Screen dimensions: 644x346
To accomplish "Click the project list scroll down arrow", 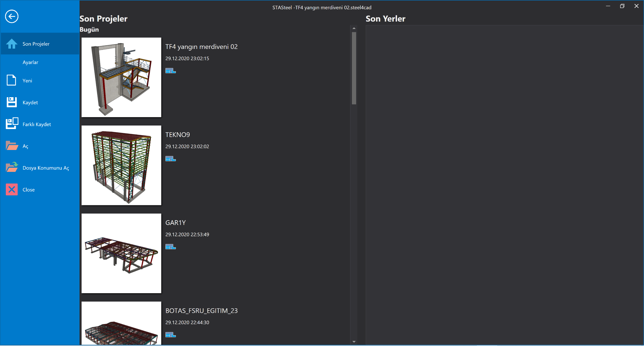I will pyautogui.click(x=354, y=342).
